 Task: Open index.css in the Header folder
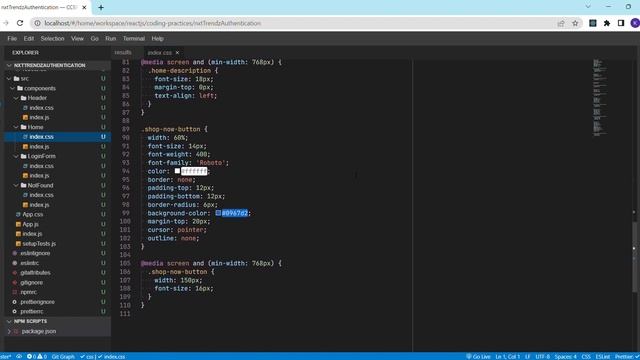41,108
